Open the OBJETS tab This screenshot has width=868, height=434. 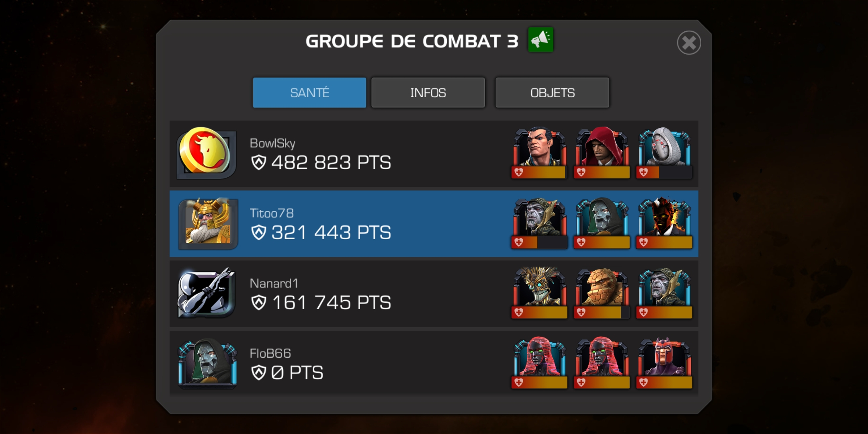(552, 93)
